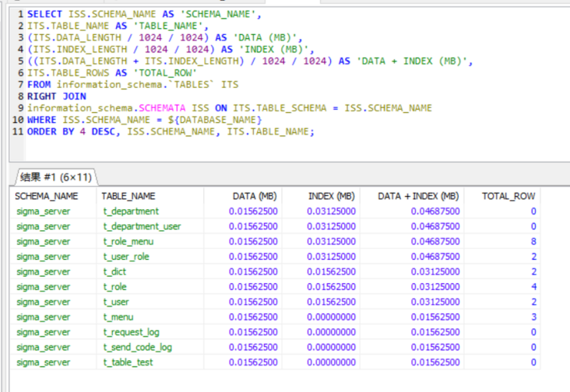Select the t_request_log table name cell
570x392 pixels.
pos(131,332)
